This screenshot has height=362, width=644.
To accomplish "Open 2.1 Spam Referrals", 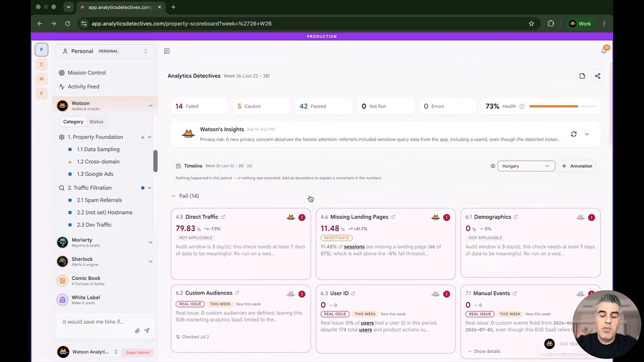I will [x=99, y=200].
